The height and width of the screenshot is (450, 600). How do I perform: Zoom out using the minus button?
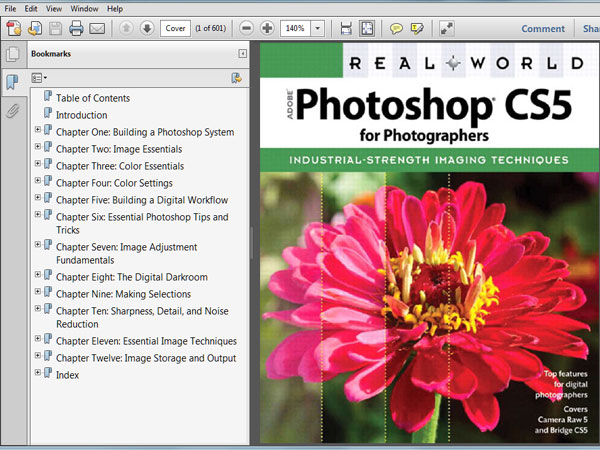pos(247,28)
